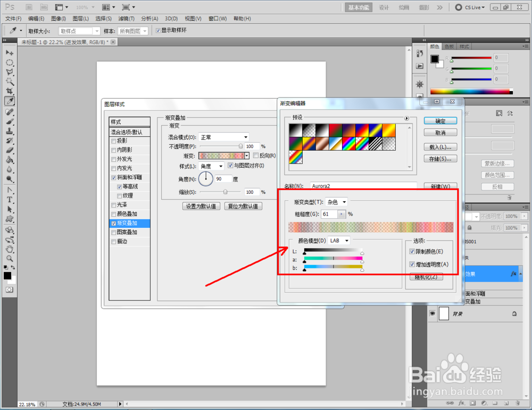Open the Bridge launcher icon
The image size is (532, 410).
(x=29, y=7)
